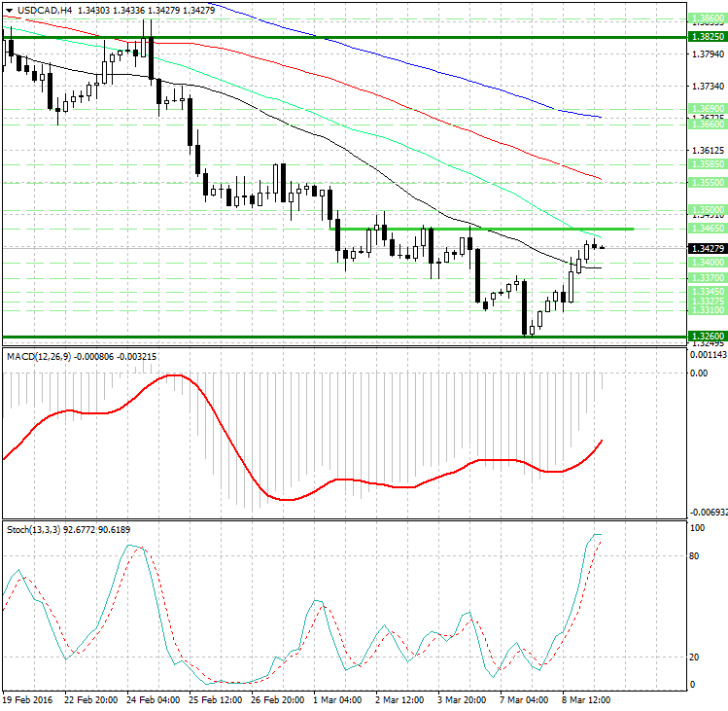Select the MACD(12,26,9) indicator label
Viewport: 728px width, 711px height.
coord(39,356)
